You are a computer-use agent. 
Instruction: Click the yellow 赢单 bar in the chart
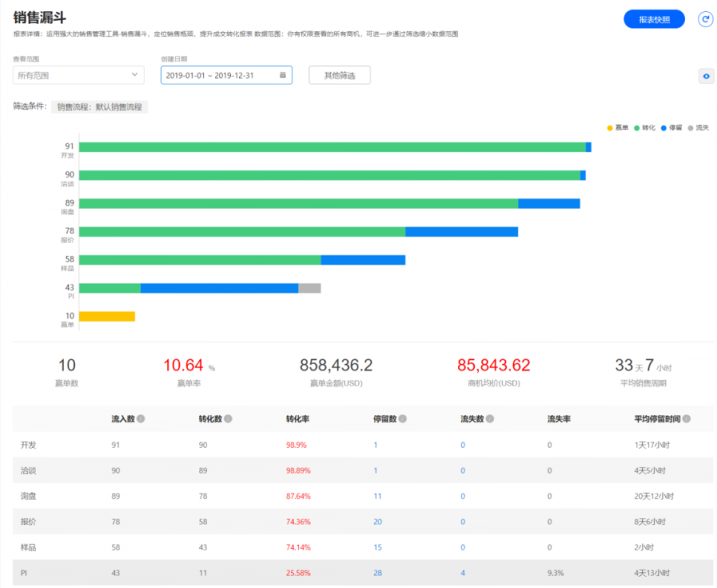coord(107,316)
